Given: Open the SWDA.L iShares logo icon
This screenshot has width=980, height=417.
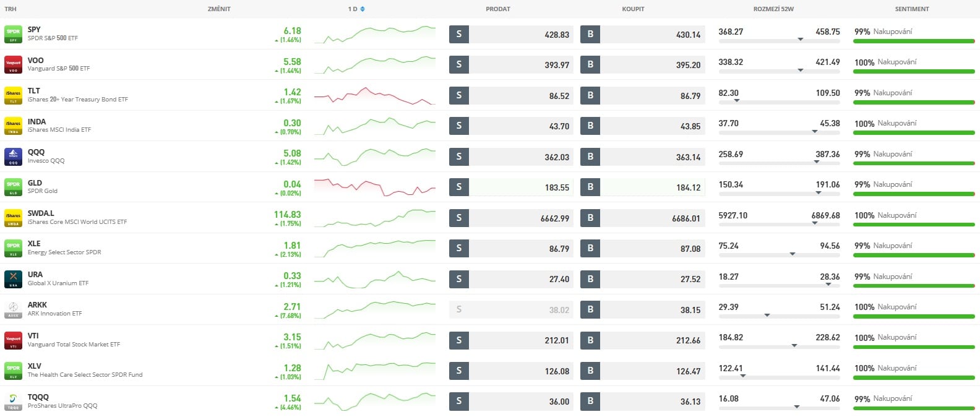Looking at the screenshot, I should click(x=13, y=218).
